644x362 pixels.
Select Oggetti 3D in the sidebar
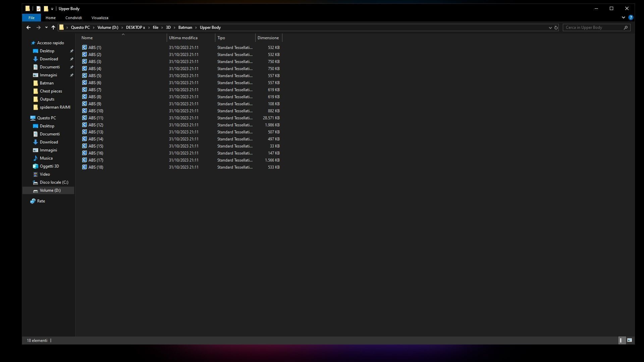[49, 166]
